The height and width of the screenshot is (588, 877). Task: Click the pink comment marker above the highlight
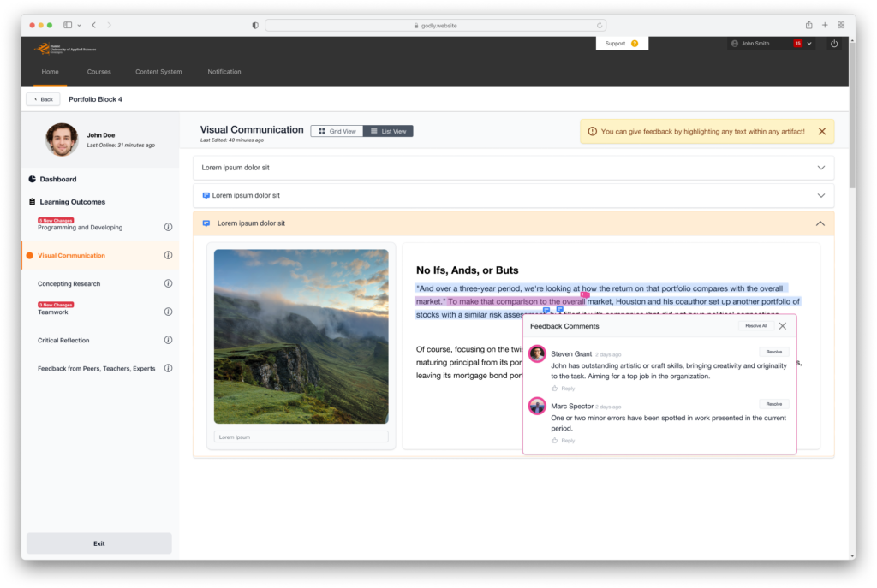pos(584,294)
